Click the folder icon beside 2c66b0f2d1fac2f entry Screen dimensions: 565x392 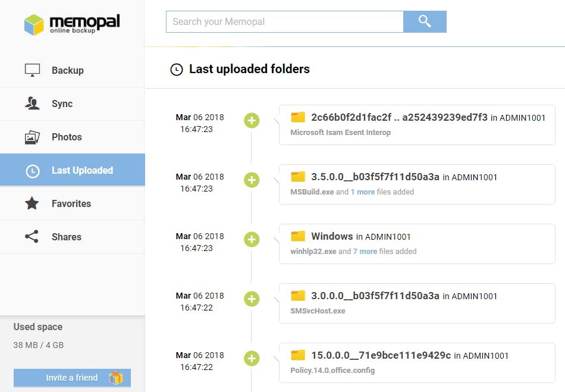pyautogui.click(x=298, y=117)
